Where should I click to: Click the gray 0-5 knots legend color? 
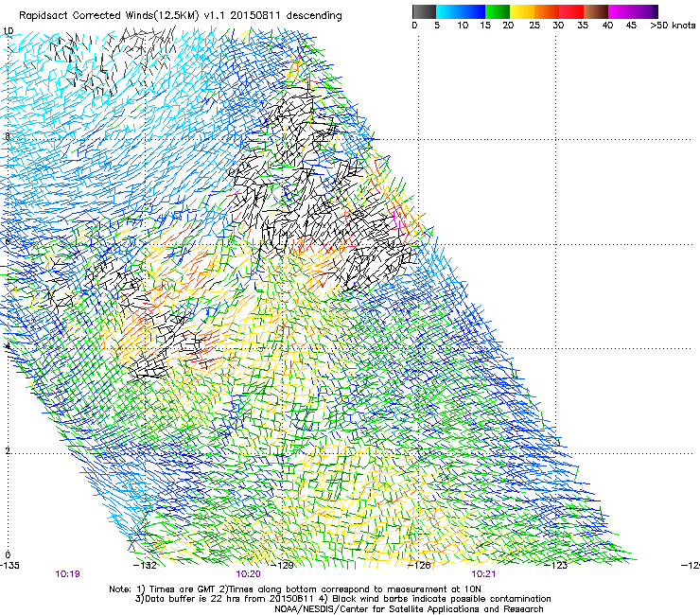pos(424,11)
